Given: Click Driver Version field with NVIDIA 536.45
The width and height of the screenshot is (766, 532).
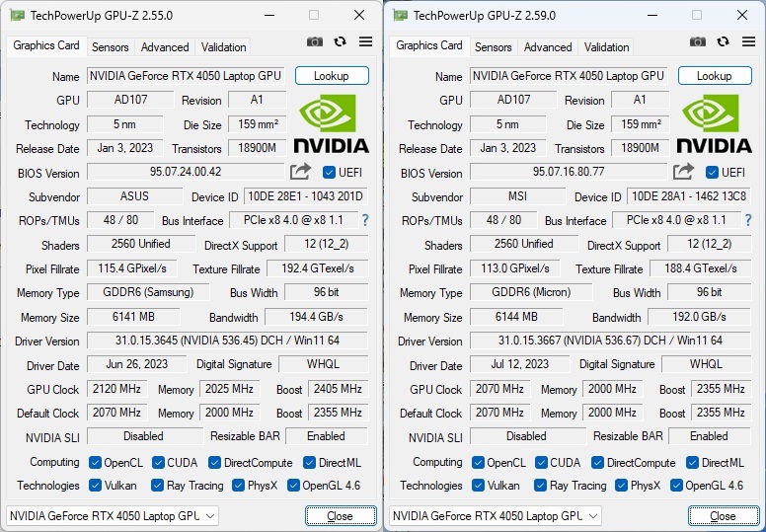Looking at the screenshot, I should [227, 340].
